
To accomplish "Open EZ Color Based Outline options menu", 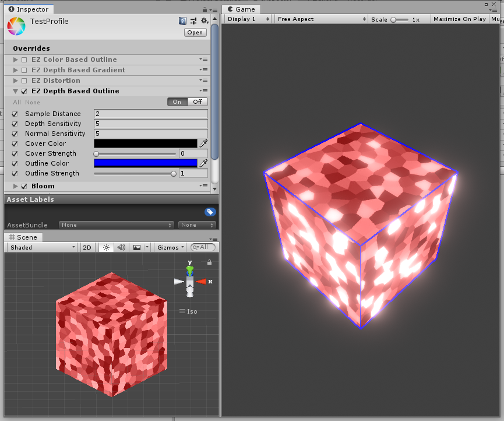I will click(x=203, y=59).
